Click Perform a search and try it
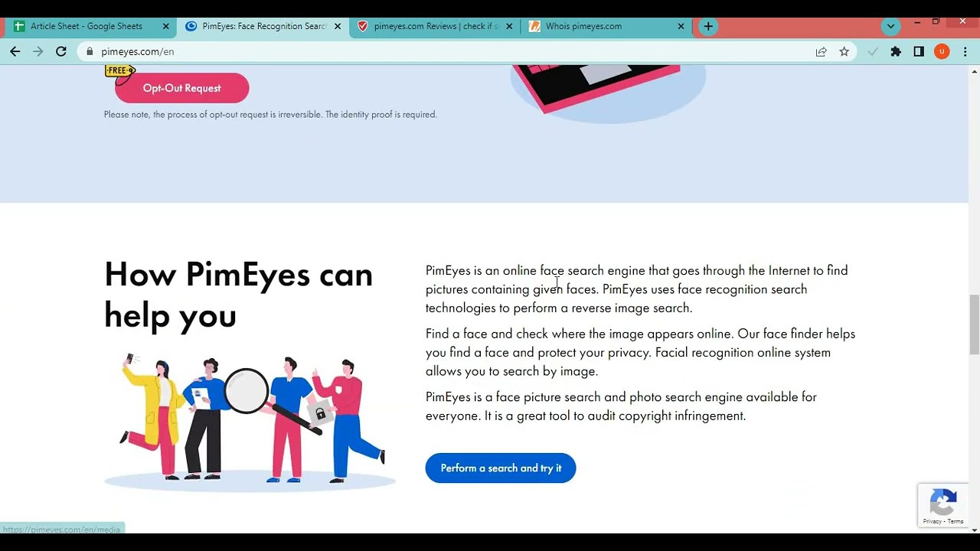The height and width of the screenshot is (551, 980). [501, 468]
